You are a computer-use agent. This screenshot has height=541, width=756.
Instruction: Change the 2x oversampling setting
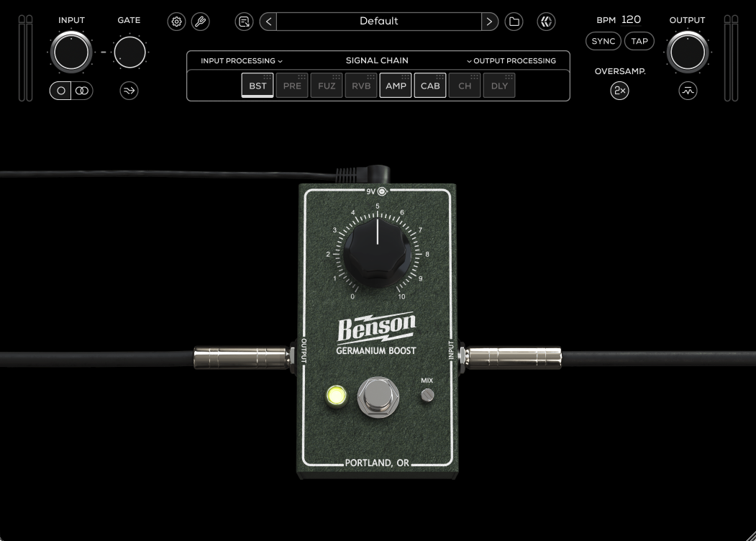[619, 91]
